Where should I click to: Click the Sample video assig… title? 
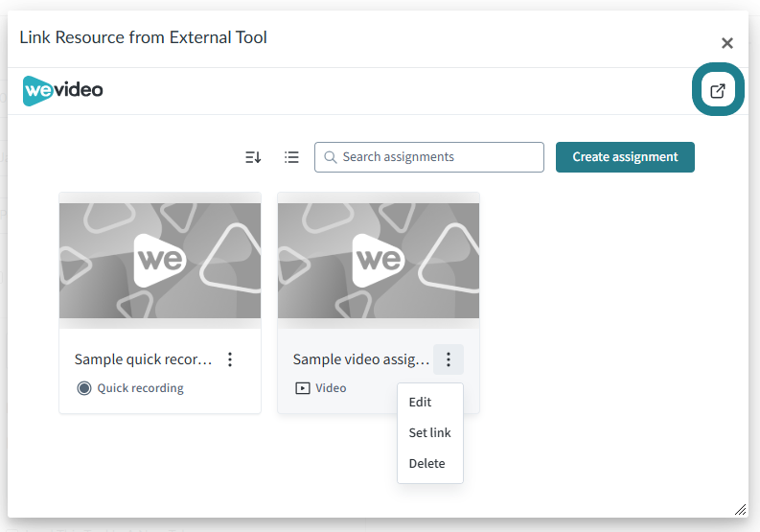point(361,359)
